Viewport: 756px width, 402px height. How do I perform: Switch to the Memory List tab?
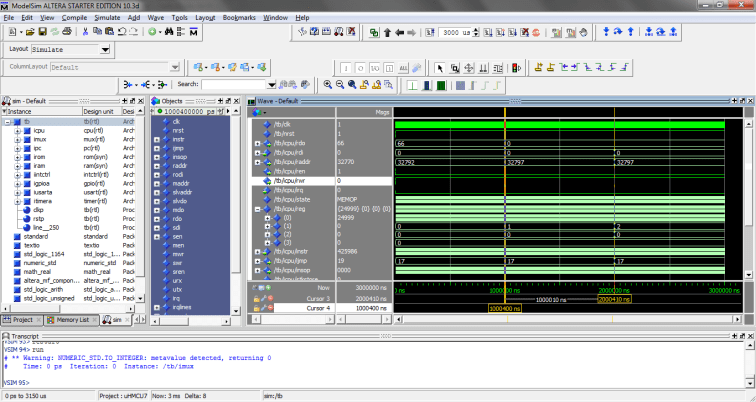coord(71,319)
